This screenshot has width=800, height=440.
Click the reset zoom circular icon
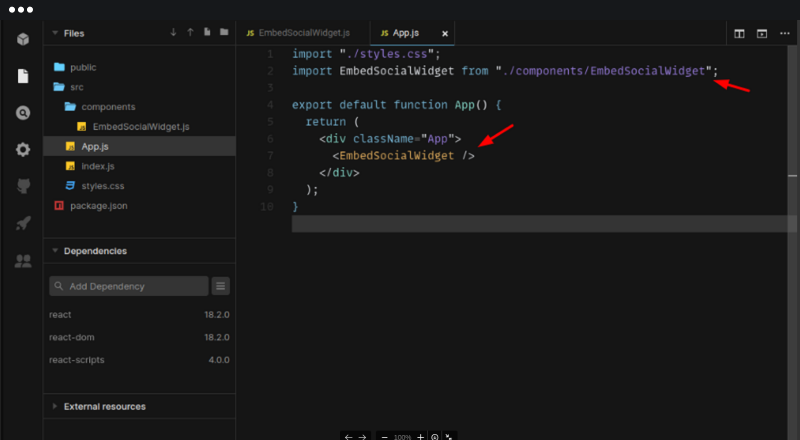click(435, 437)
